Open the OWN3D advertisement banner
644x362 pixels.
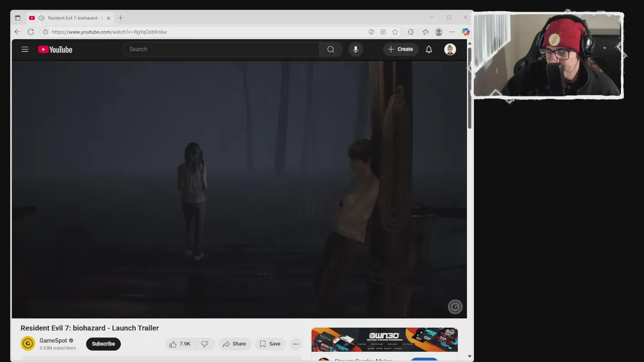point(384,340)
